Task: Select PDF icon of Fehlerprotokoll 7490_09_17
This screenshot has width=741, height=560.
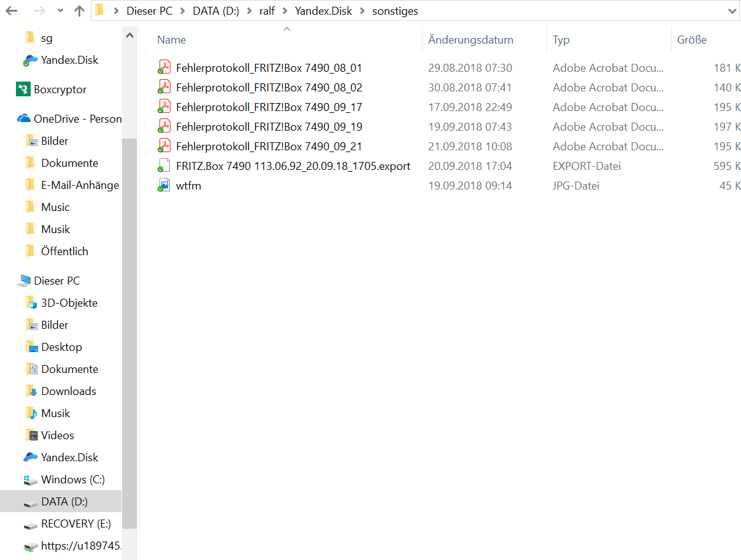Action: 164,107
